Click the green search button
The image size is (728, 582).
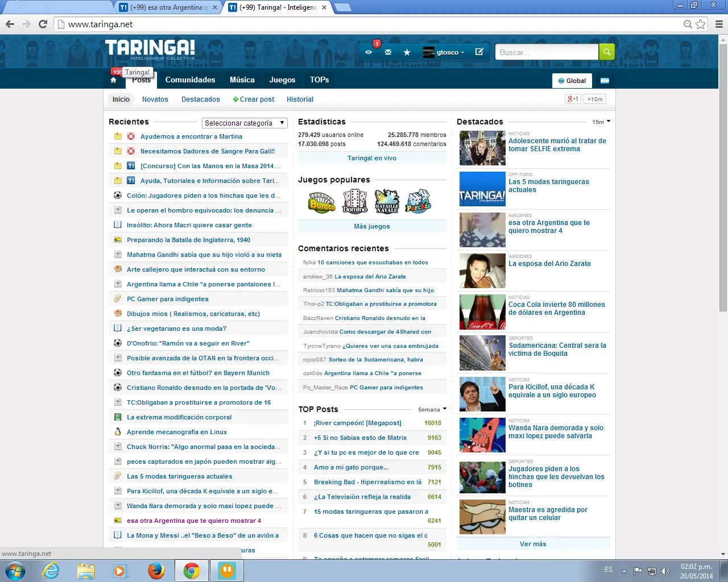coord(607,52)
